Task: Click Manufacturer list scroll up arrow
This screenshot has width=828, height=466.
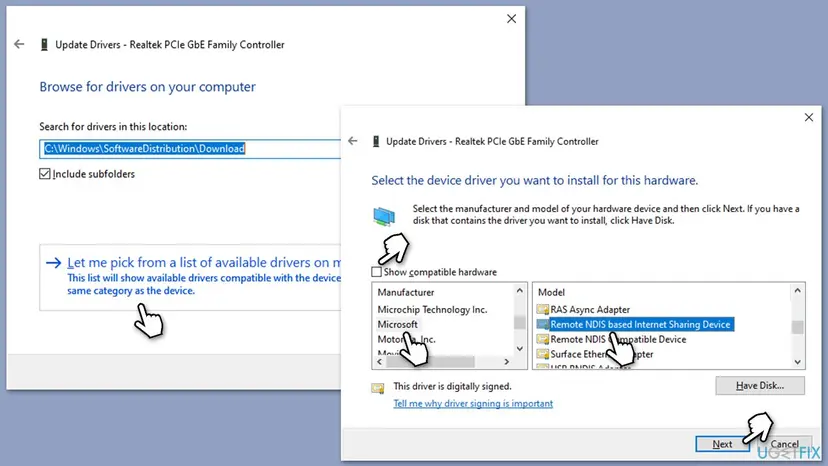Action: tap(520, 291)
